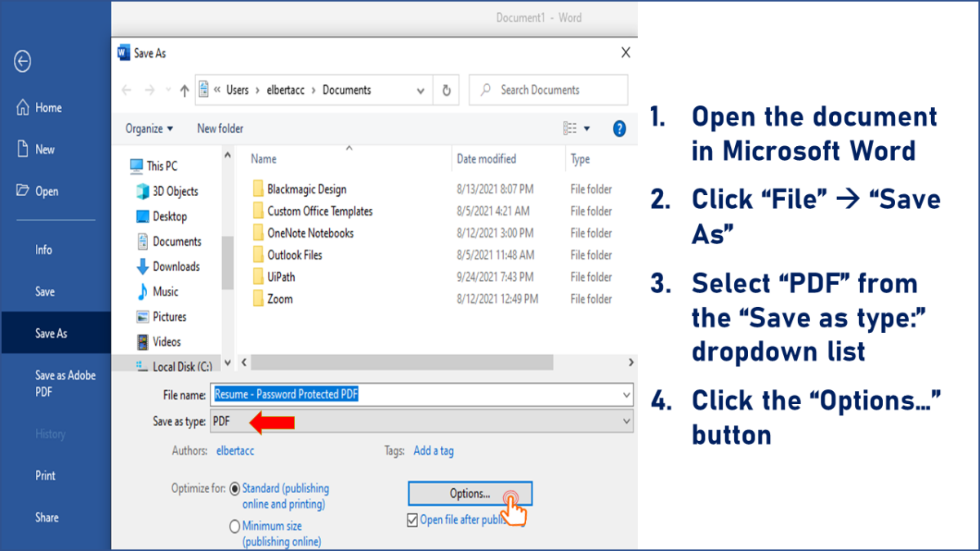Screen dimensions: 980x551
Task: Click the Add a tag link
Action: 434,451
